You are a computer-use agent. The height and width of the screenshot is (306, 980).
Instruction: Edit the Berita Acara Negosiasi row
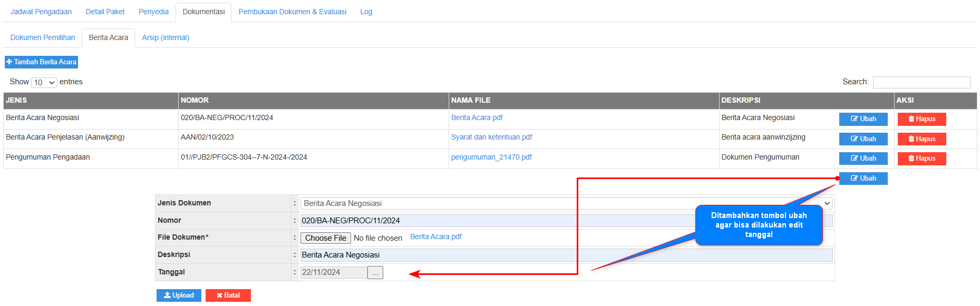863,119
